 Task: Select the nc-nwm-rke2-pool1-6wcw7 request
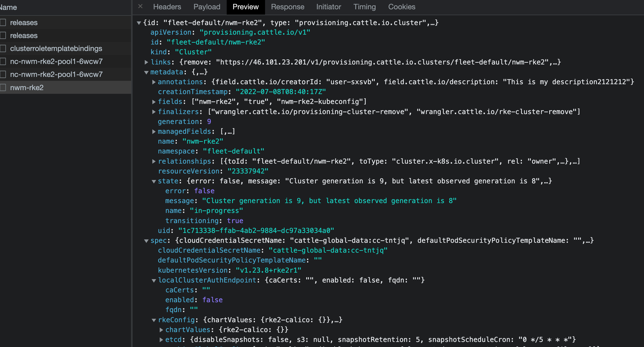pyautogui.click(x=56, y=61)
